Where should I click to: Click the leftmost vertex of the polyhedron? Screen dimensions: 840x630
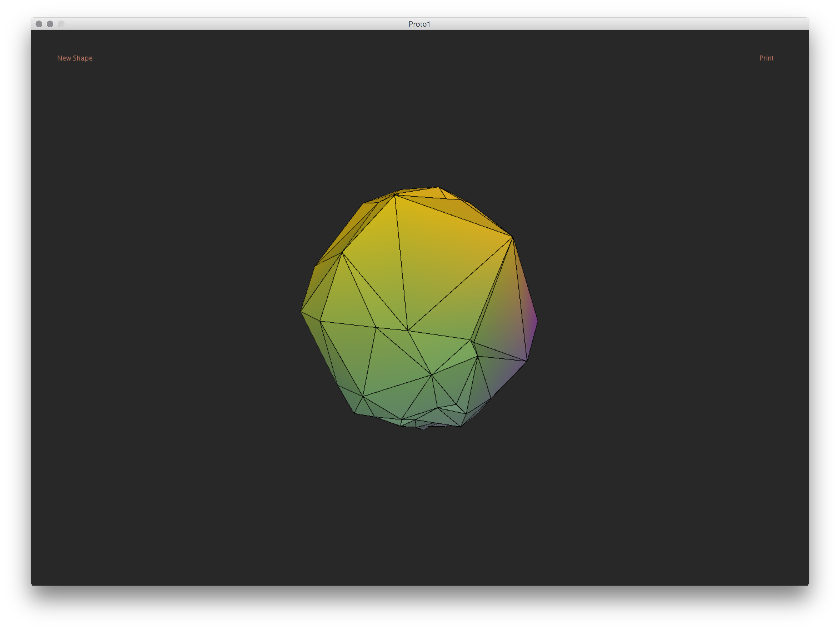301,311
